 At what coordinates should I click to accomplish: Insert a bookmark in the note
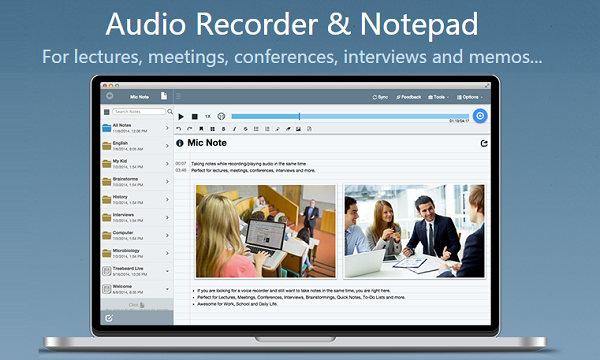tap(201, 129)
